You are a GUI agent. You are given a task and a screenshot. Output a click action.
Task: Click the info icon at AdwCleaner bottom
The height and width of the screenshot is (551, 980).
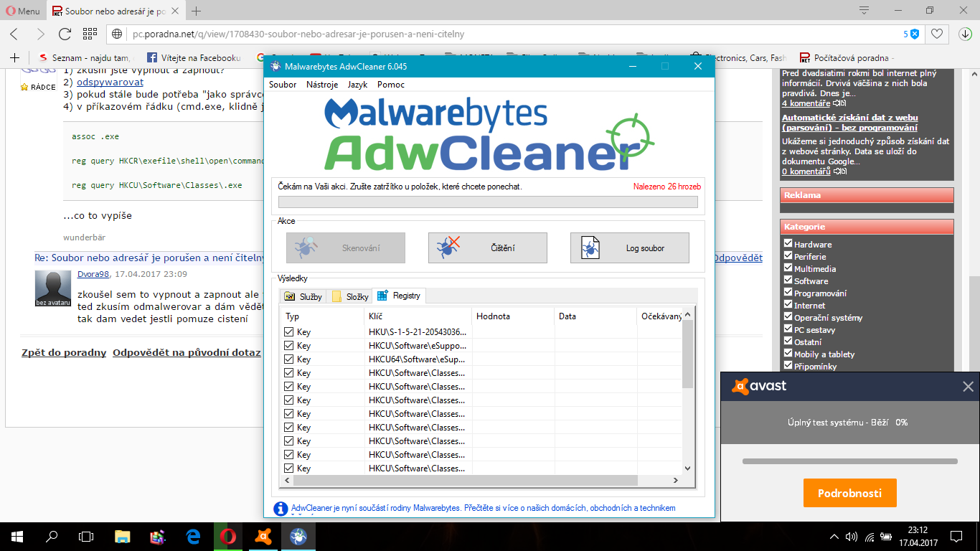[x=281, y=509]
